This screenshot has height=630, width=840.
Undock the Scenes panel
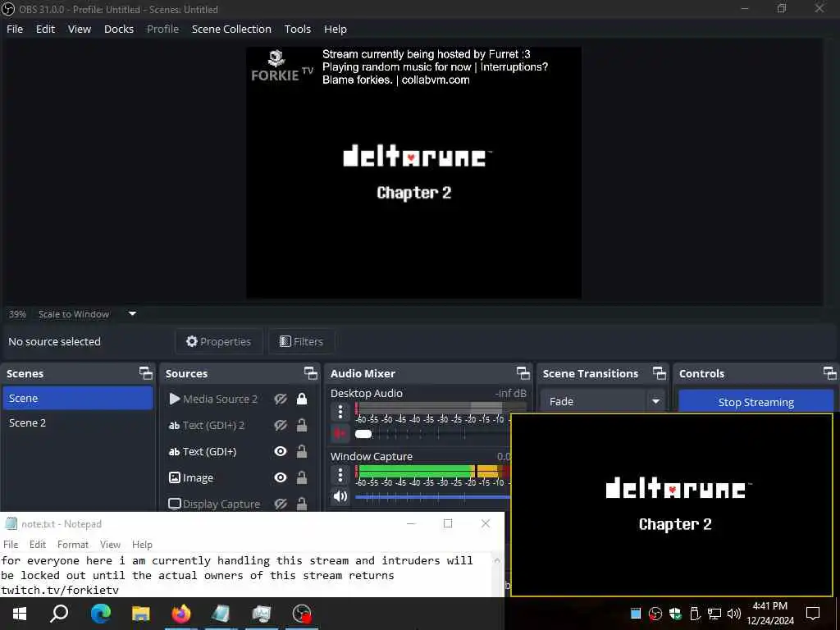146,373
